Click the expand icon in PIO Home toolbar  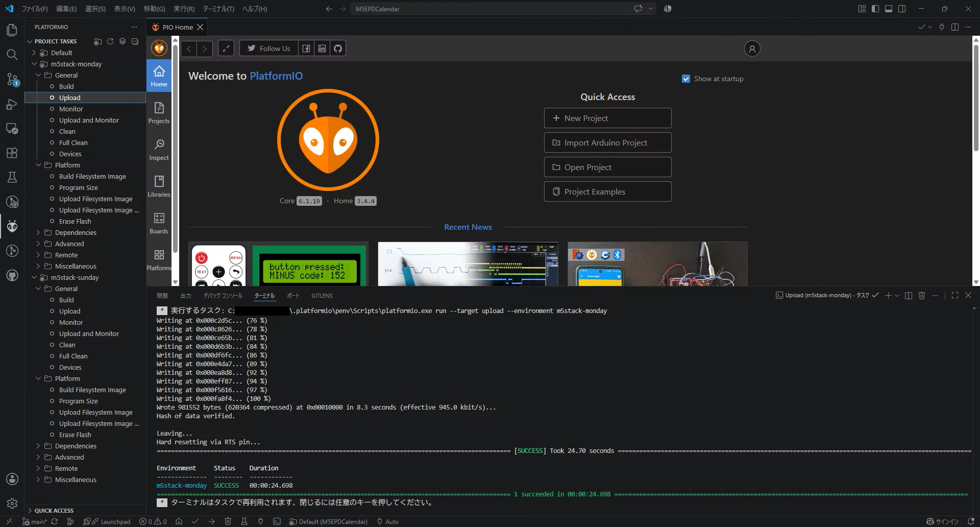(226, 49)
